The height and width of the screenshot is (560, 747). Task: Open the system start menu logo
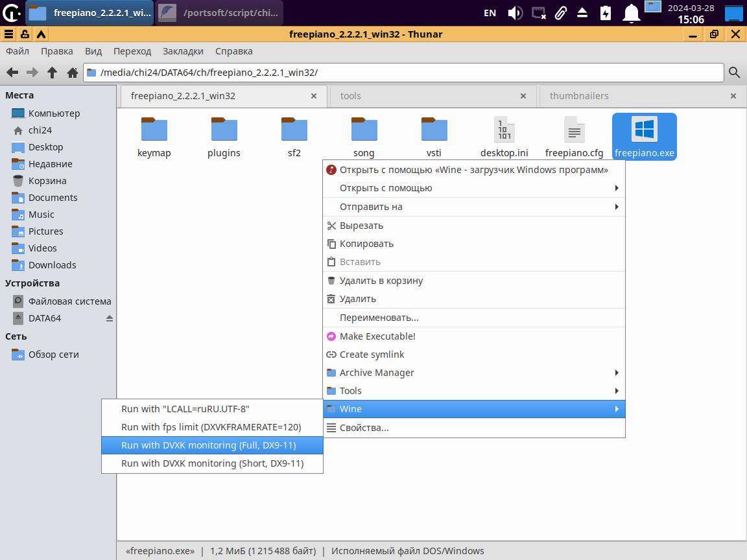12,13
